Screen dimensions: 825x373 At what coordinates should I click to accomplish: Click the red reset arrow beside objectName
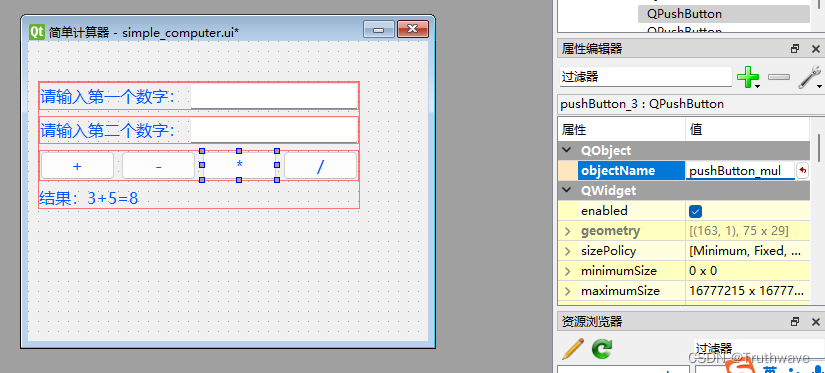pyautogui.click(x=803, y=170)
